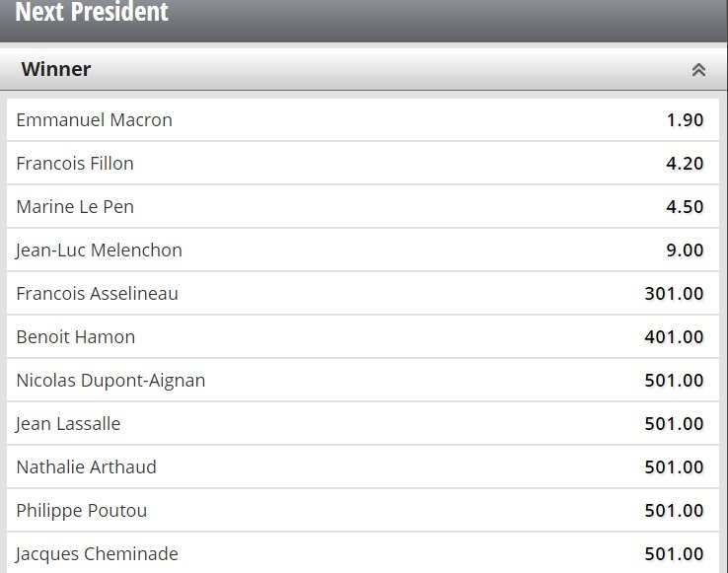The image size is (728, 573).
Task: Choose Jean-Luc Melenchon odds 9.00
Action: 685,251
